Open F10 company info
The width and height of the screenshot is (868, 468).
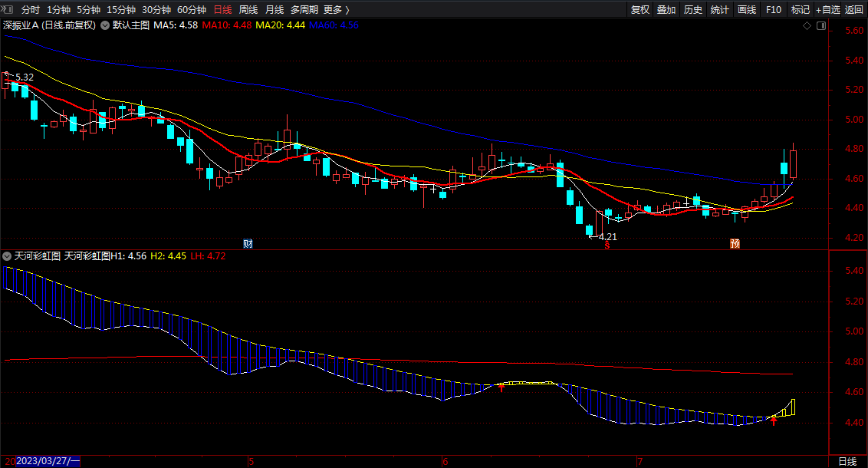pos(774,9)
